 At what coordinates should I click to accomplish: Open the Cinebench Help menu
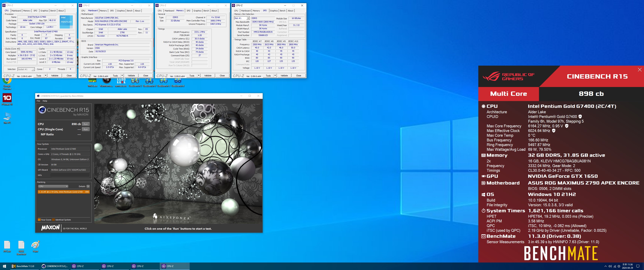coord(45,101)
